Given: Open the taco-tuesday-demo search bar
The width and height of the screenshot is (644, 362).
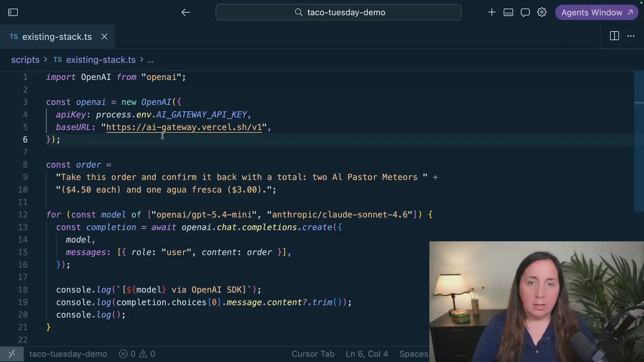Looking at the screenshot, I should [x=338, y=12].
